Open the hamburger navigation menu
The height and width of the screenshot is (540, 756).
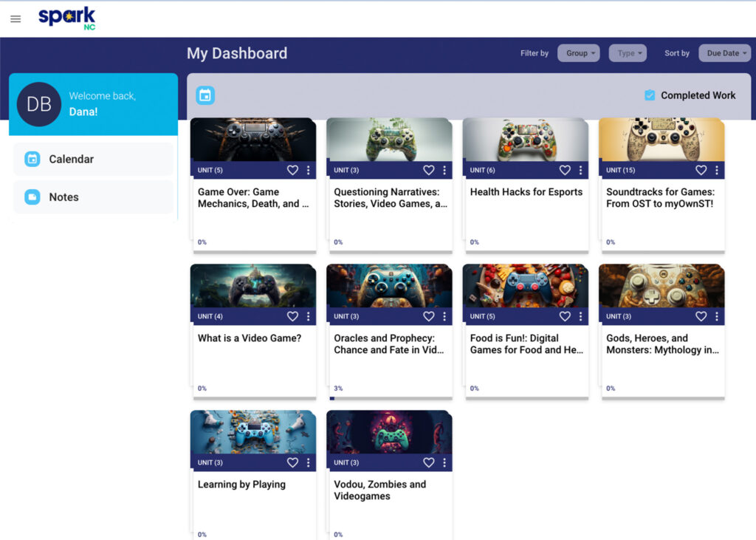click(x=15, y=18)
